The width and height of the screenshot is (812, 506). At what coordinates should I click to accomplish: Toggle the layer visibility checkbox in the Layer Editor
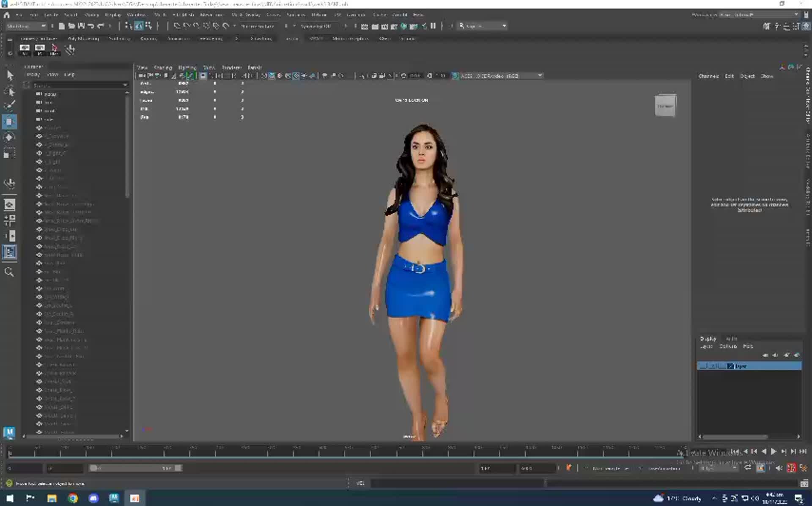coord(703,366)
